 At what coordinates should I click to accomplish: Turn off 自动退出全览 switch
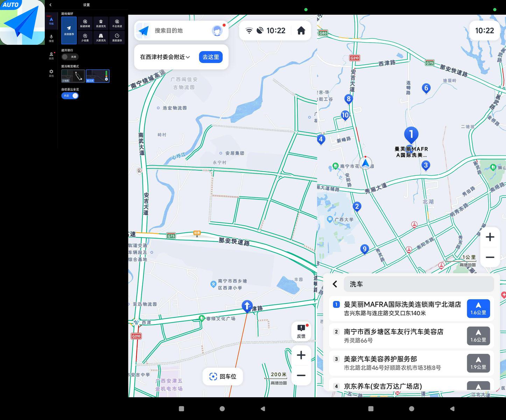[x=70, y=96]
